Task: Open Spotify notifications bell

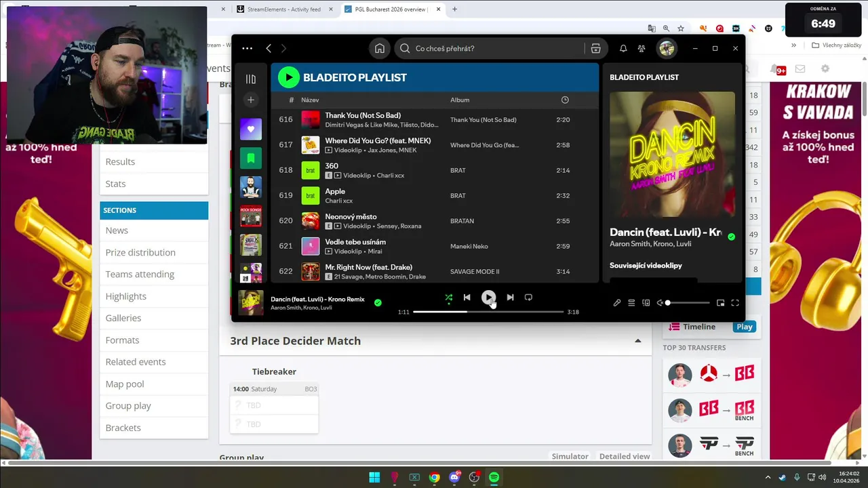Action: click(x=623, y=49)
